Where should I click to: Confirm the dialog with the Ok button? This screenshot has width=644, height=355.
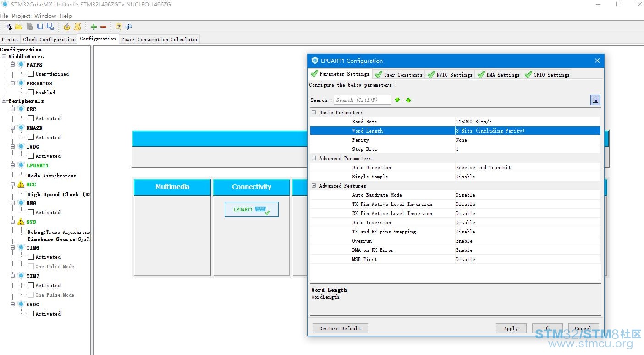[547, 328]
